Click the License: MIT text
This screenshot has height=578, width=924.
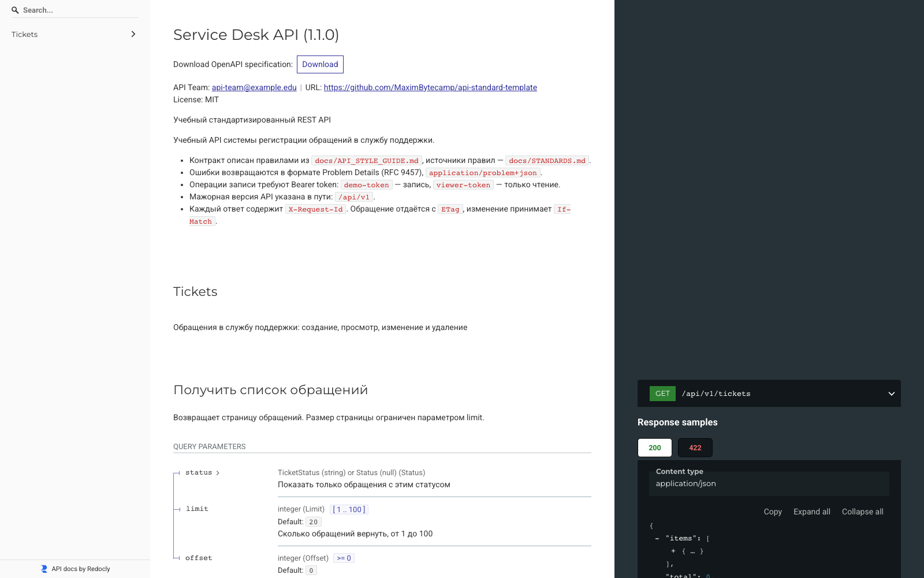click(x=196, y=100)
